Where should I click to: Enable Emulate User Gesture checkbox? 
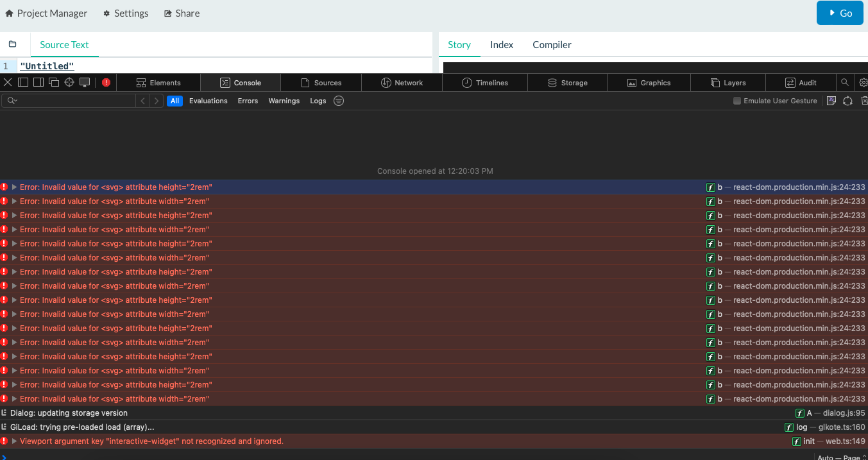click(x=737, y=101)
